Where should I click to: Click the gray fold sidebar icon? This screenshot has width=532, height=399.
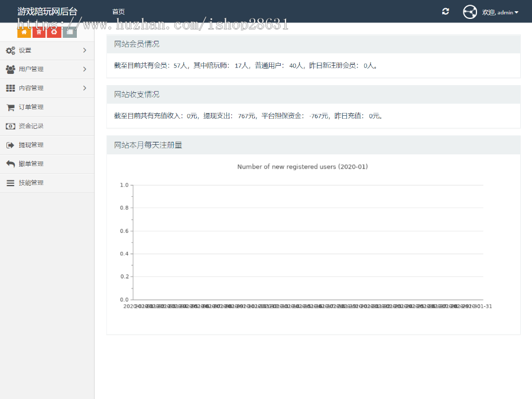tap(69, 31)
